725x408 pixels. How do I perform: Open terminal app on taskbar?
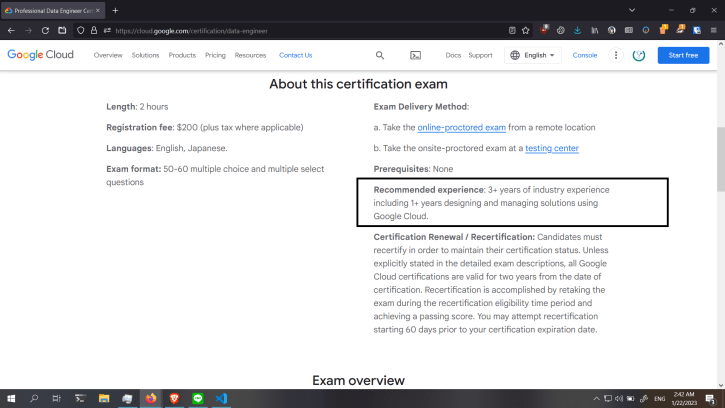coord(80,398)
